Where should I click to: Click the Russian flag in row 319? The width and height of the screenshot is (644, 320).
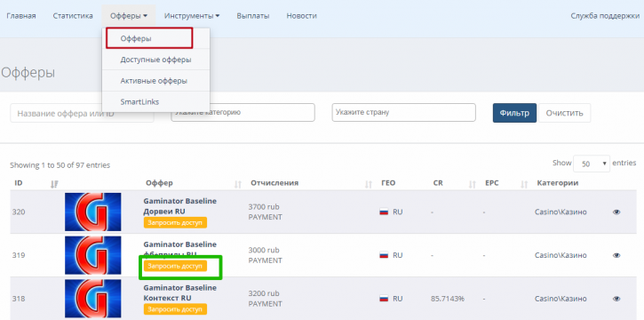[x=384, y=255]
